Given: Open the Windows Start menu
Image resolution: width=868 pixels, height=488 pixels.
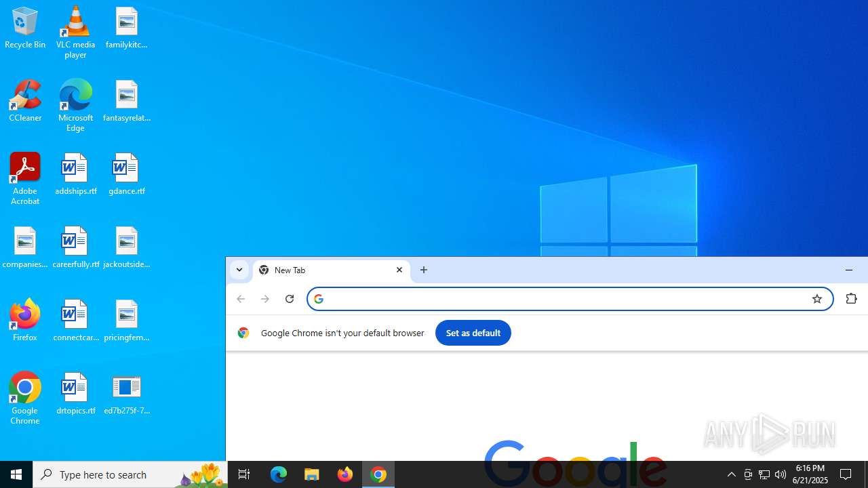Looking at the screenshot, I should coord(16,474).
